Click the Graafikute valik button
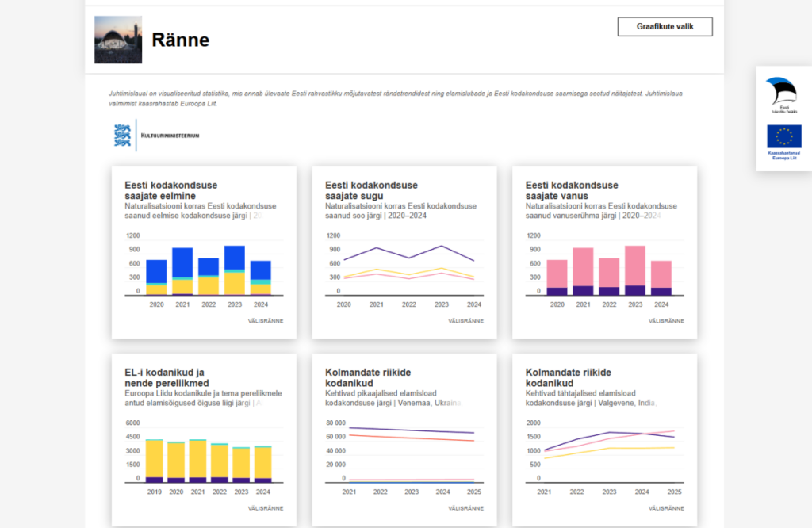Image resolution: width=812 pixels, height=528 pixels. pyautogui.click(x=665, y=26)
